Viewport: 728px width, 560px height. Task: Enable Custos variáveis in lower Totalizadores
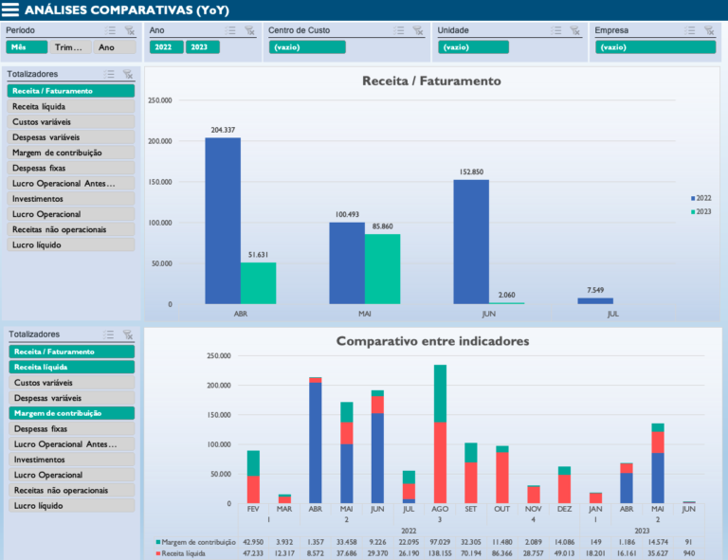71,382
